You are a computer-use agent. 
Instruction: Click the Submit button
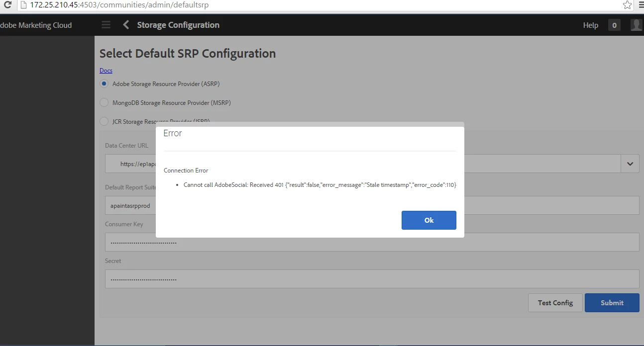(x=612, y=303)
